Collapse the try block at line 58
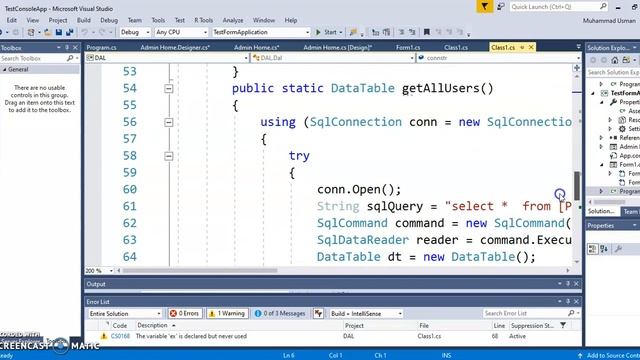The image size is (640, 360). tap(169, 156)
